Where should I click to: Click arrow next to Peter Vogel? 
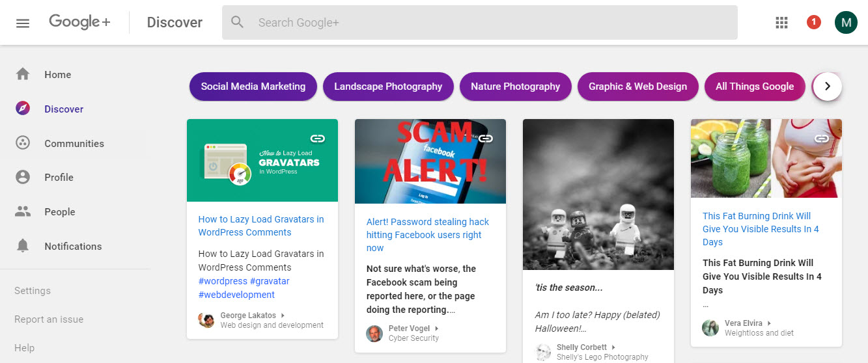click(436, 329)
